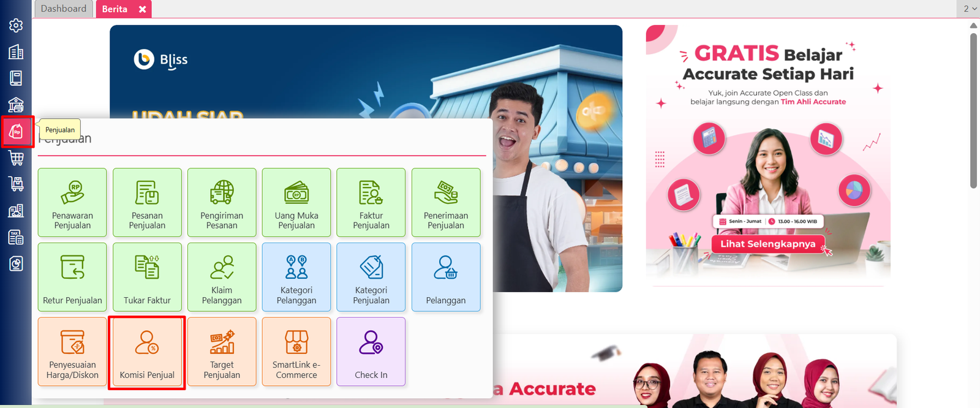Open the ledger book icon in the sidebar
This screenshot has width=980, height=408.
coord(16,78)
